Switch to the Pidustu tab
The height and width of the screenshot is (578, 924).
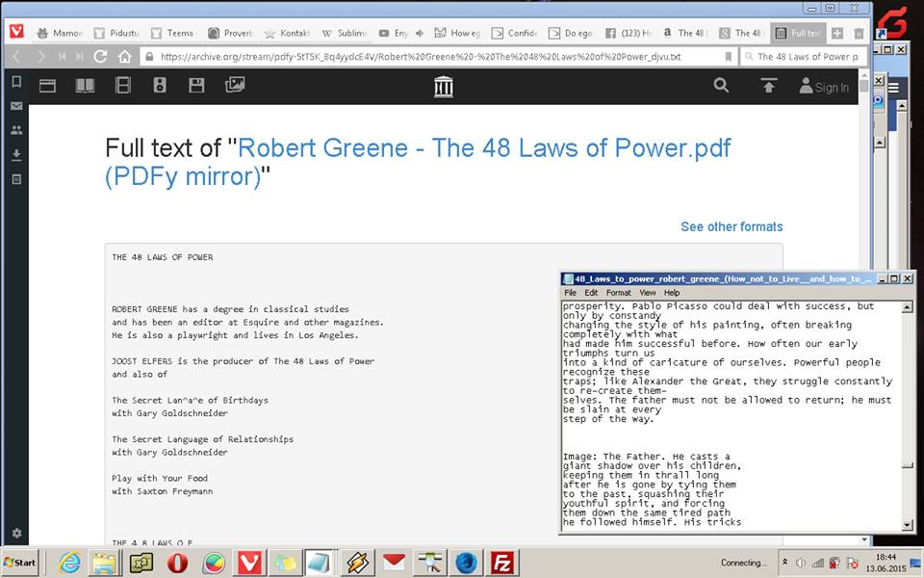pos(116,33)
